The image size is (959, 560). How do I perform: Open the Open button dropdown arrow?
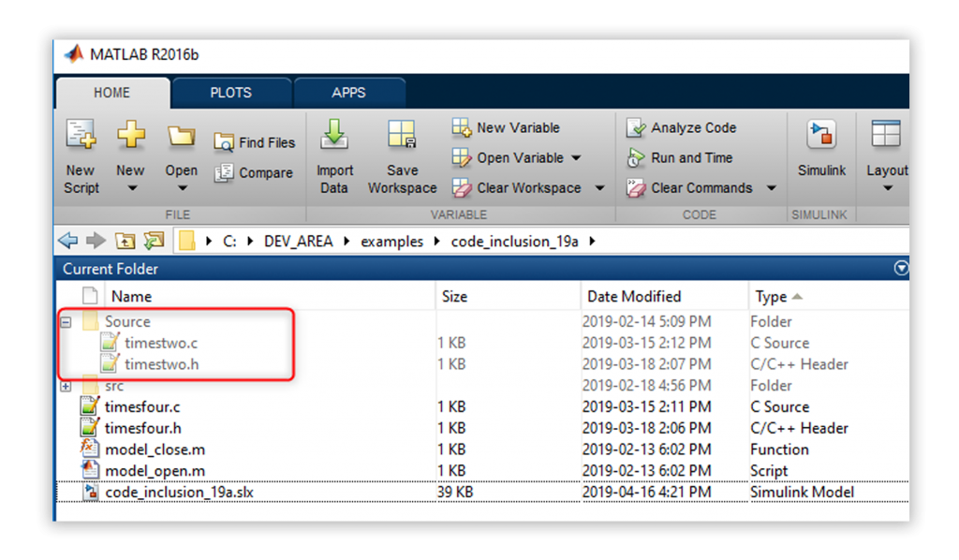183,188
